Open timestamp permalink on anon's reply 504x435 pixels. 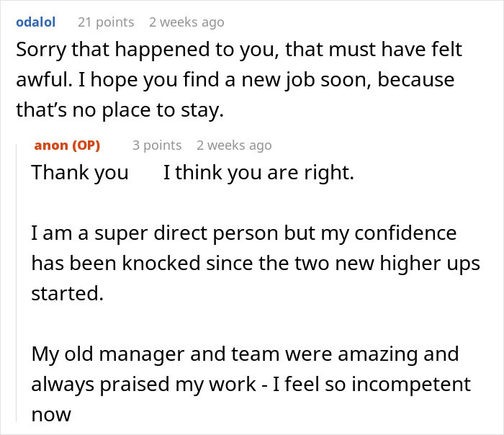pyautogui.click(x=234, y=145)
